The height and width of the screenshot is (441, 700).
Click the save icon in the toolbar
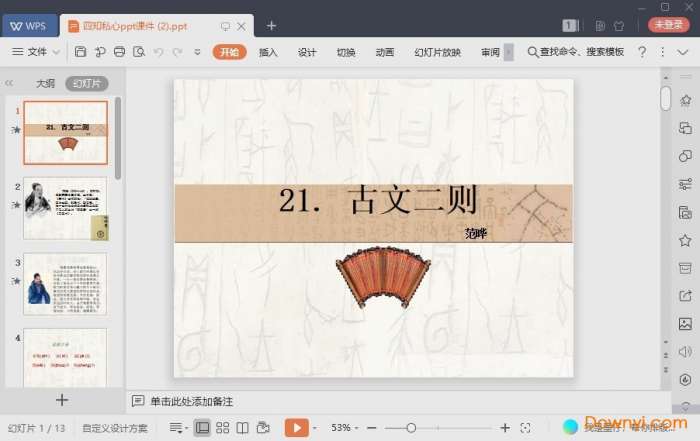[81, 52]
